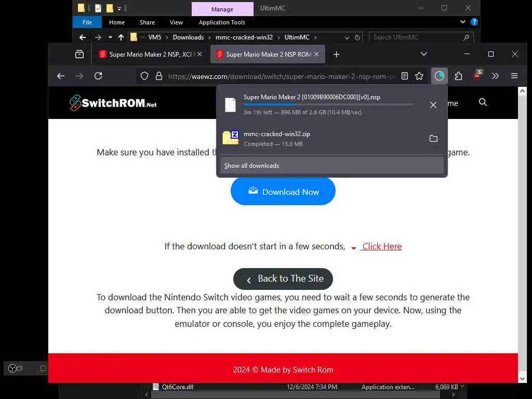Go back in File Explorer window

coord(83,37)
